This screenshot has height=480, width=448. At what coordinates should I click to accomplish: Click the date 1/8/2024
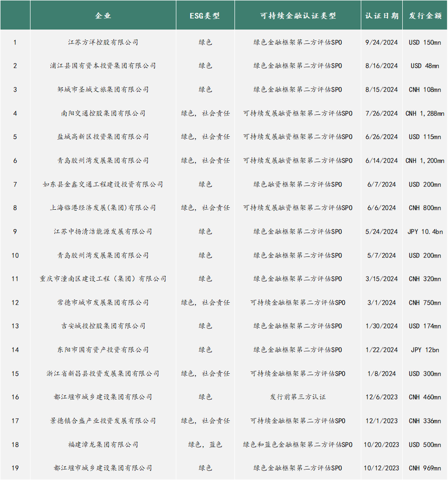382,374
